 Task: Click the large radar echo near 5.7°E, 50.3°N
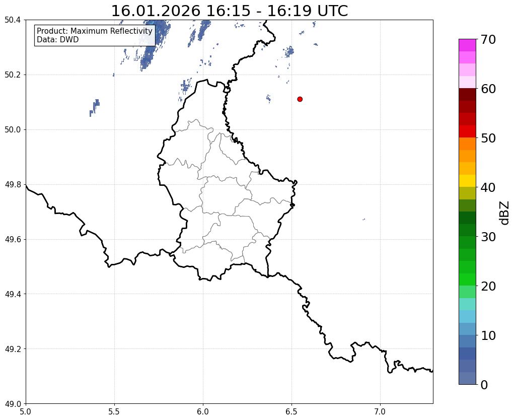pos(155,44)
